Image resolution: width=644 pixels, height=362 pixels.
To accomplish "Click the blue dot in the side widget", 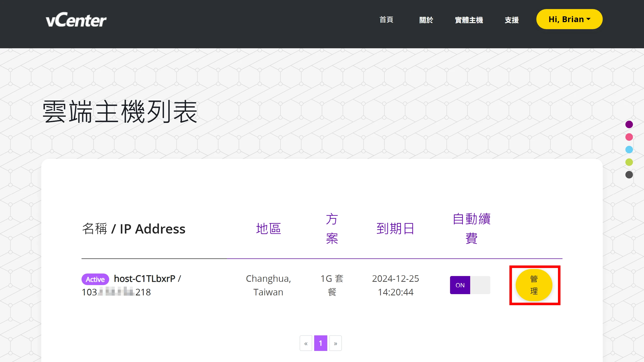I will [629, 150].
